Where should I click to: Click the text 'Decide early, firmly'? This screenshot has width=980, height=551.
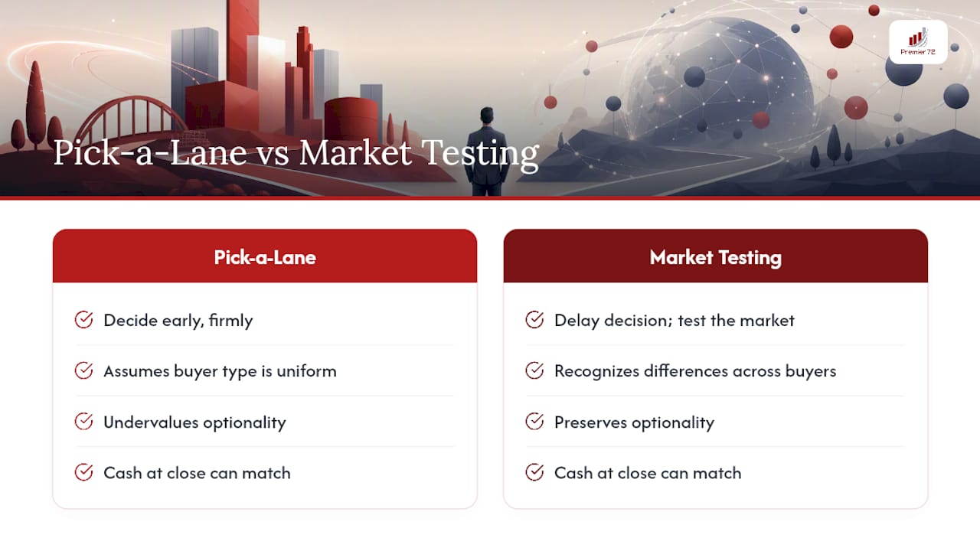pos(178,321)
